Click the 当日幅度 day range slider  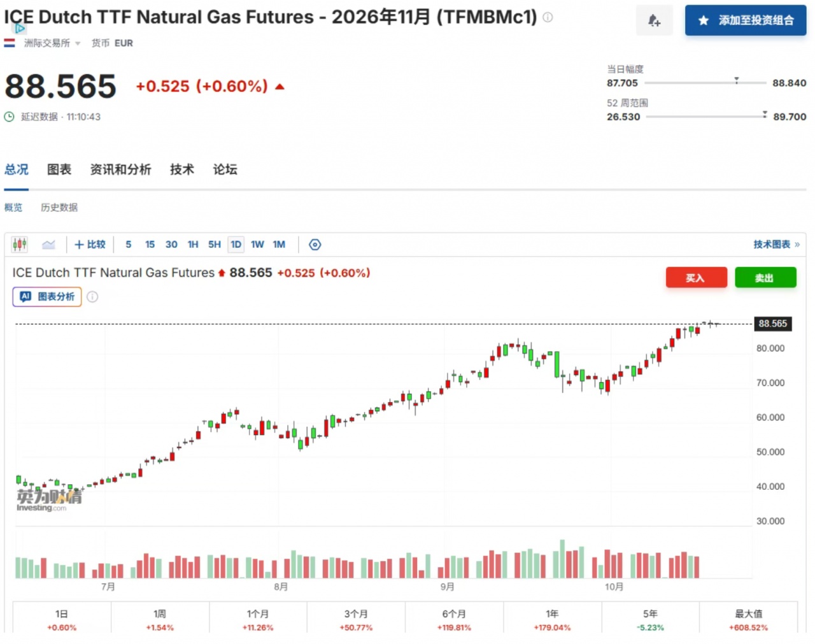click(705, 83)
